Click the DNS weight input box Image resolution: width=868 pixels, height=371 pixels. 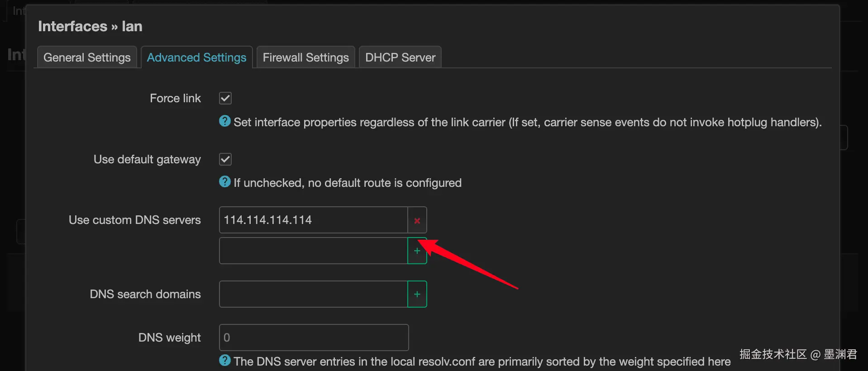click(313, 338)
